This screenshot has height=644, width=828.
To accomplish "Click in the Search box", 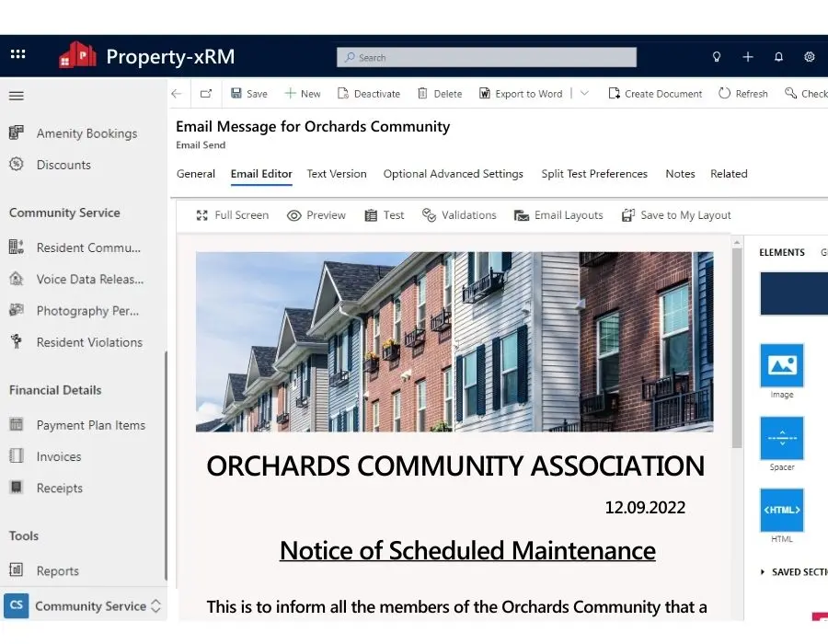I will click(487, 57).
